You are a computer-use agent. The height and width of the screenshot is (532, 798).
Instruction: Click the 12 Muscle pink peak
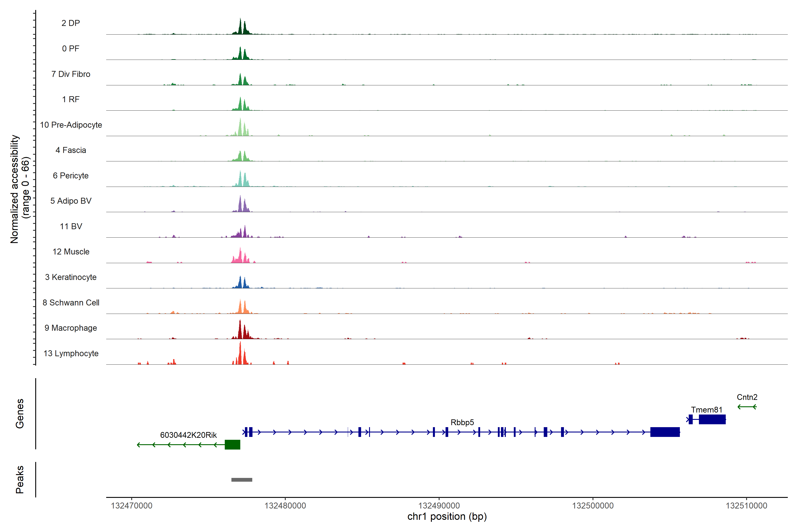point(240,257)
